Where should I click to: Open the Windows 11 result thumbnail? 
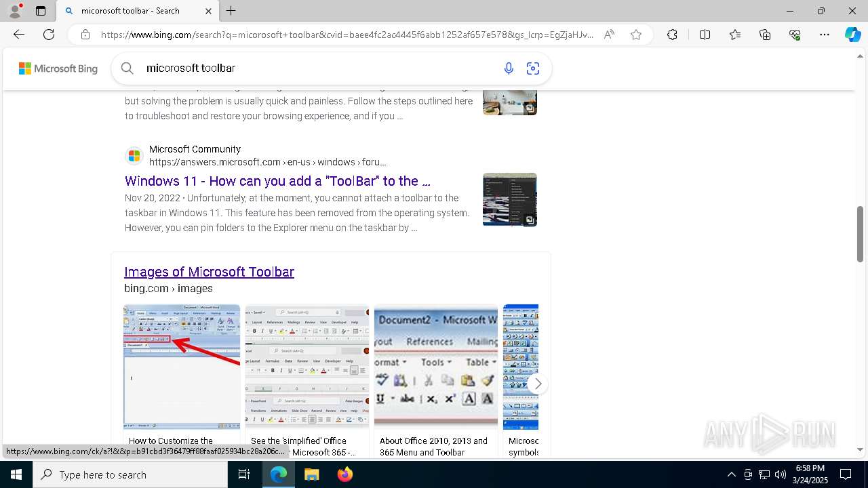point(510,199)
